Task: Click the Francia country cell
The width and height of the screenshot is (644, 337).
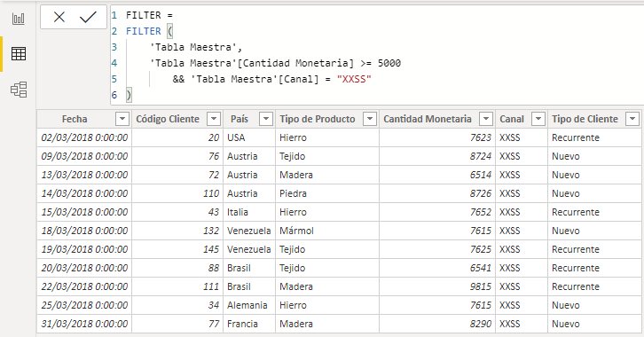Action: pos(249,324)
